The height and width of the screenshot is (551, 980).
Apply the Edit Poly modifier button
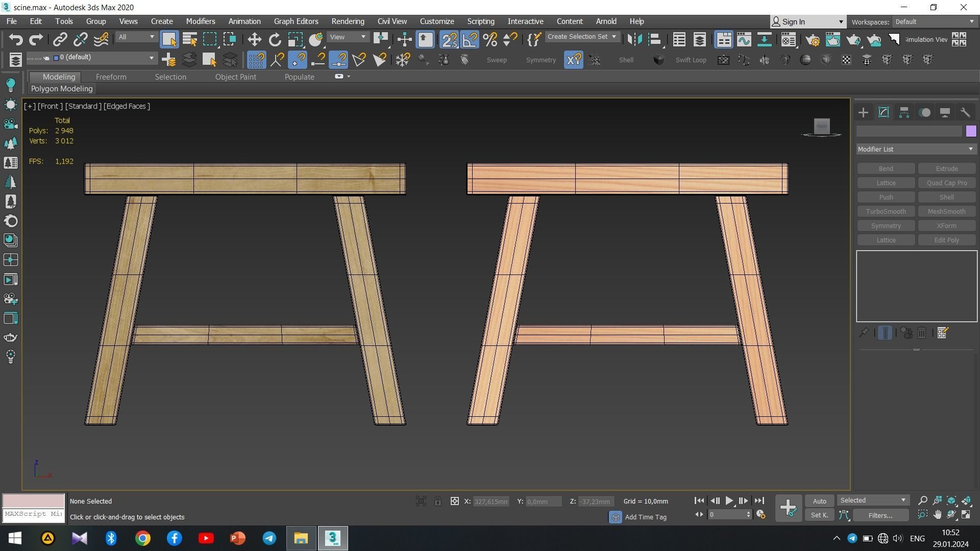tap(946, 240)
